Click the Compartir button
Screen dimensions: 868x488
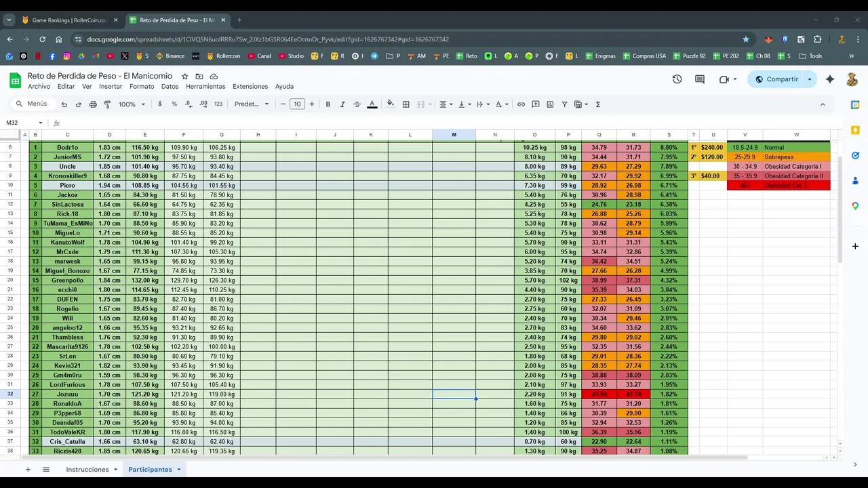[x=777, y=79]
